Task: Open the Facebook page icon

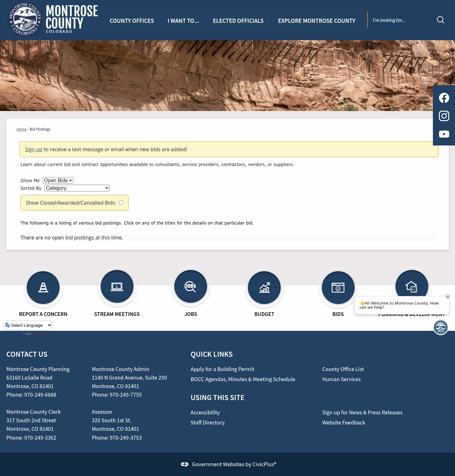Action: (x=444, y=98)
